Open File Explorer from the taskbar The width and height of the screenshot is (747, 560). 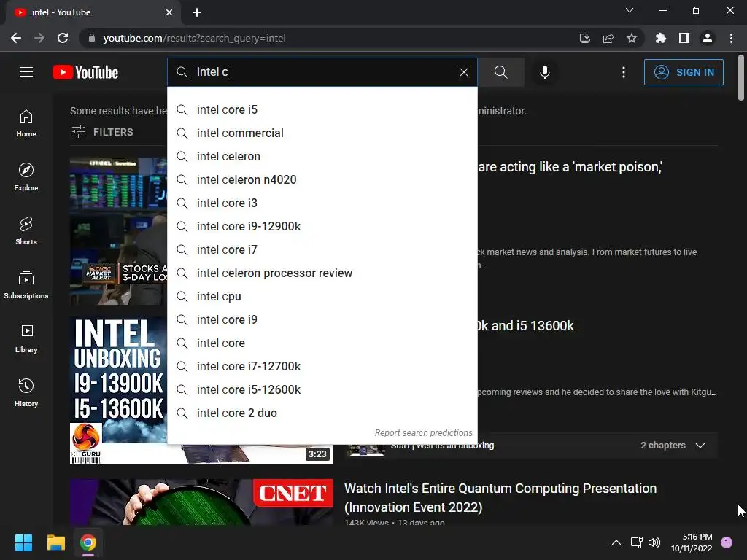[55, 542]
